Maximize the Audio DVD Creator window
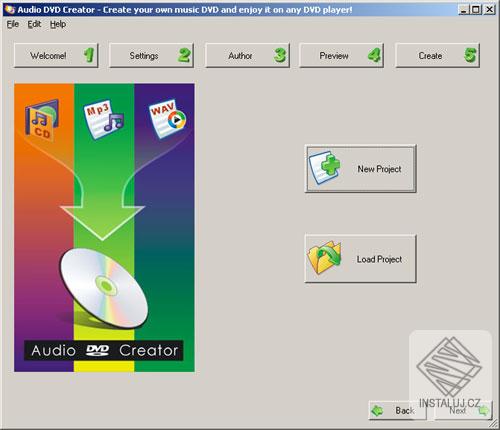 point(476,10)
